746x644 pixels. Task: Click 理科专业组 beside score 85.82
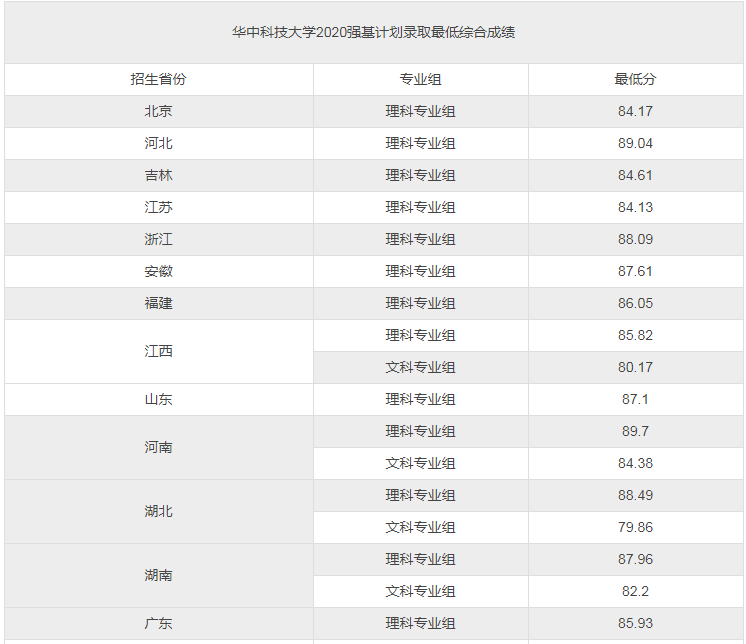(421, 335)
